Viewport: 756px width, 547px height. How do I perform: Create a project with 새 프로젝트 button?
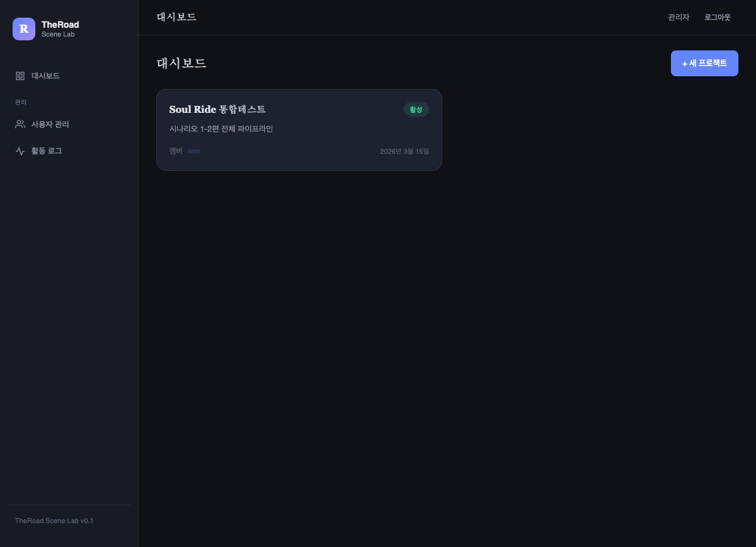coord(704,63)
